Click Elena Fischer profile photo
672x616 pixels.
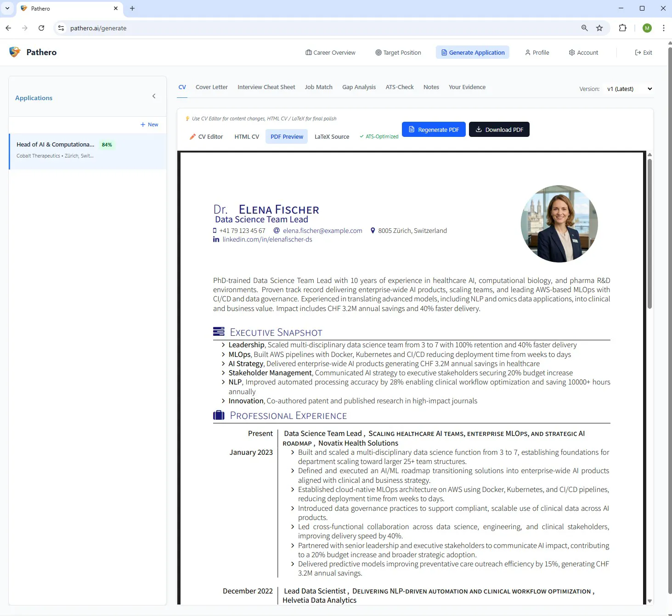click(x=559, y=224)
